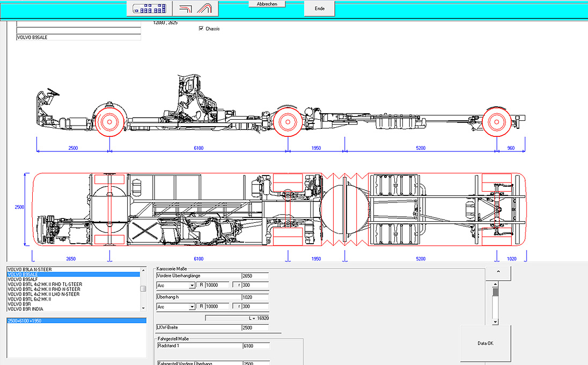Click right panel scrollbar down arrow
This screenshot has width=588, height=365.
pyautogui.click(x=495, y=322)
